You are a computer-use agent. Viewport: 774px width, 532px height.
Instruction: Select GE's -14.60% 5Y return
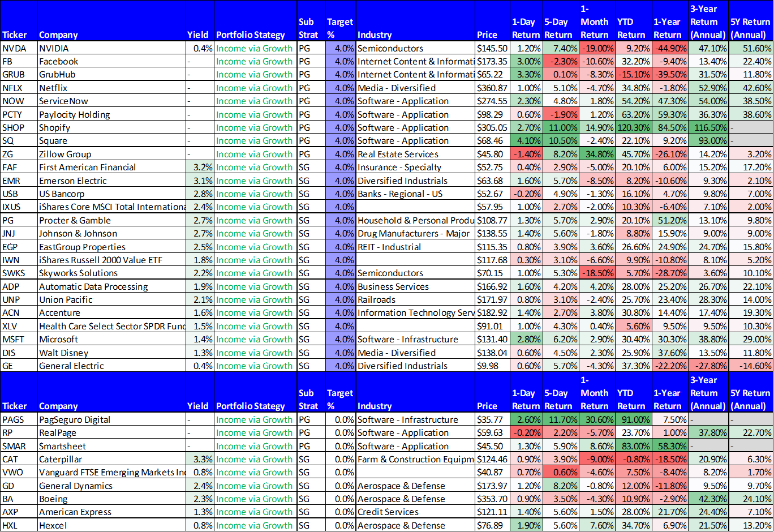(x=751, y=366)
